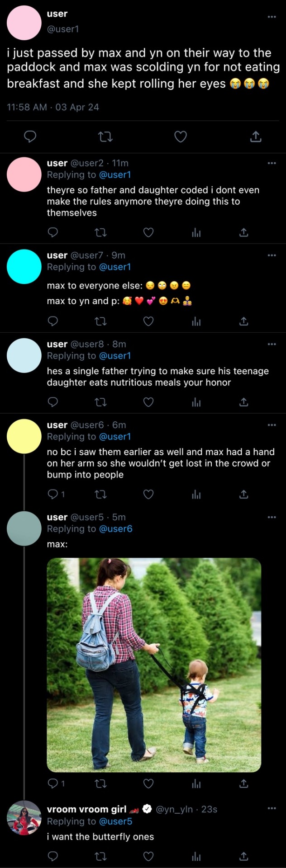Open more options on user1's tweet
This screenshot has height=868, width=286.
[x=272, y=17]
